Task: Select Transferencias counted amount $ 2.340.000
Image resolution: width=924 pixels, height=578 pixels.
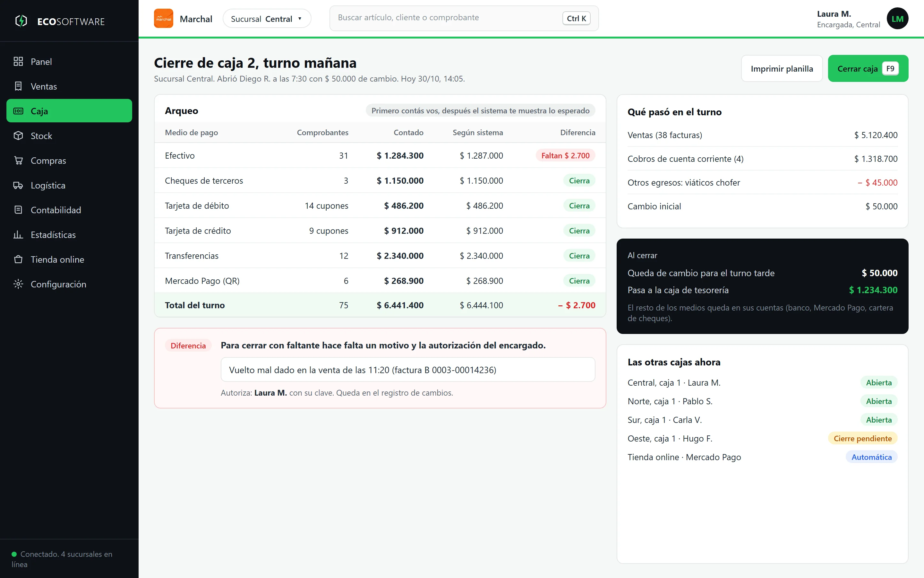Action: pos(400,256)
